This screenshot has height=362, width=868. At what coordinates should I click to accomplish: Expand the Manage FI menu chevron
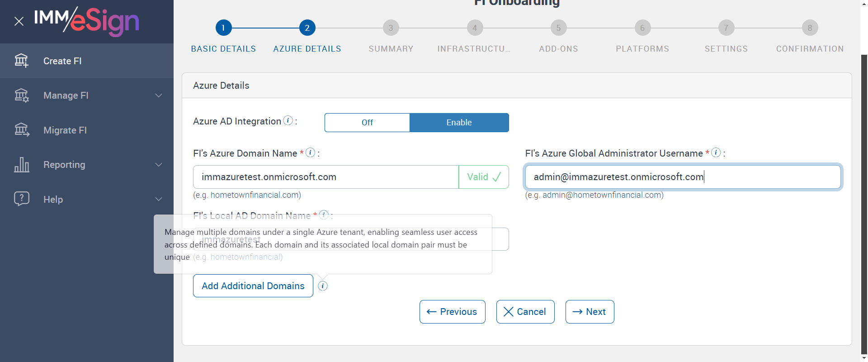click(159, 95)
